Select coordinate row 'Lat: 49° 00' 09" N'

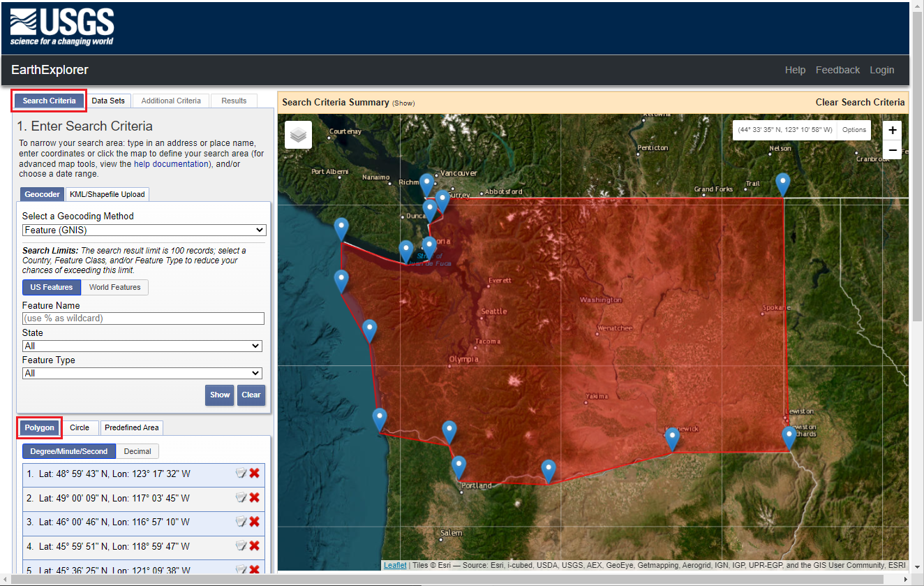coord(144,499)
